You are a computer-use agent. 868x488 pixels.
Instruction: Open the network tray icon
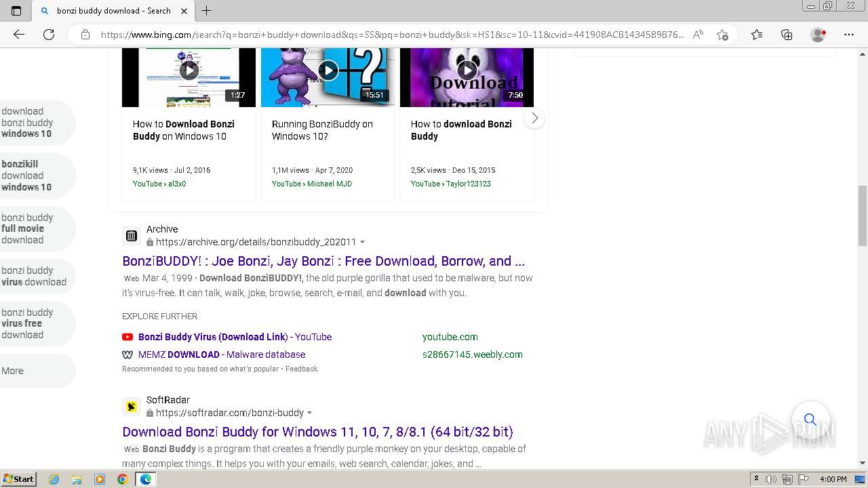coord(787,479)
